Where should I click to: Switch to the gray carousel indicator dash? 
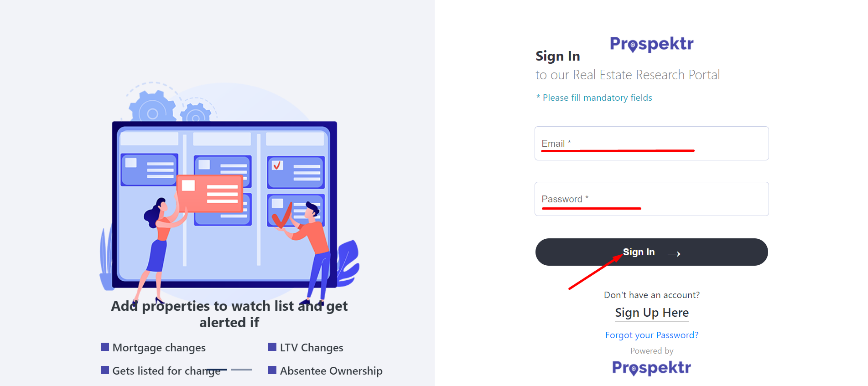(x=241, y=370)
